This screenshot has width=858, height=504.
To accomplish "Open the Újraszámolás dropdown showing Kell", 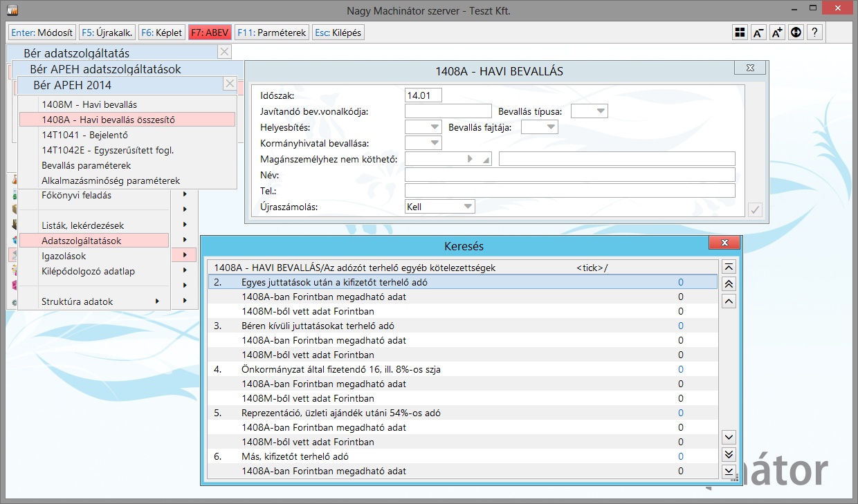I will coord(439,207).
